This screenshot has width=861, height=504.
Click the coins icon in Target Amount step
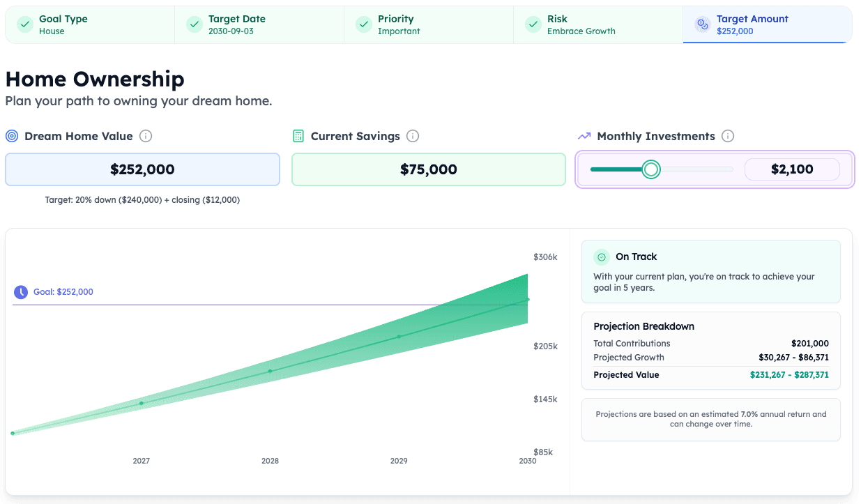pyautogui.click(x=703, y=24)
